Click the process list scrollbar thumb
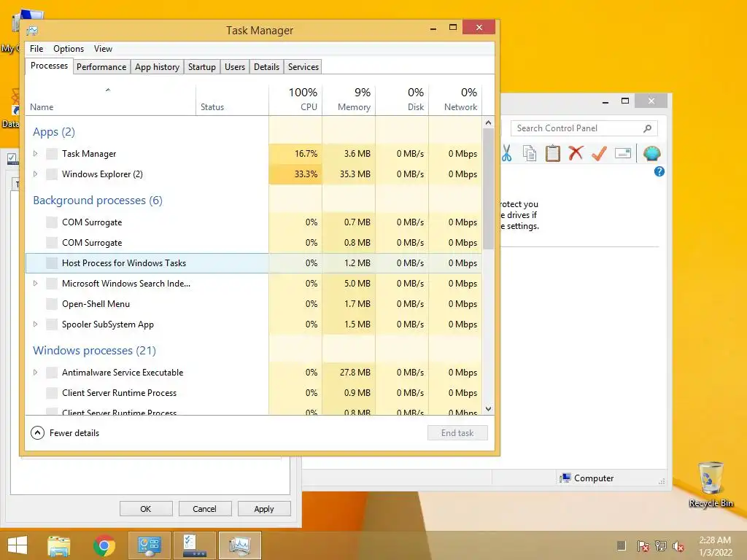This screenshot has height=560, width=747. [x=488, y=189]
